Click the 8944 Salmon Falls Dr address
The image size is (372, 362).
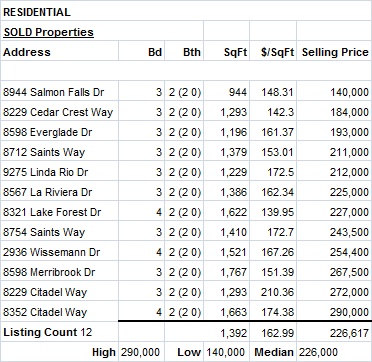(54, 92)
